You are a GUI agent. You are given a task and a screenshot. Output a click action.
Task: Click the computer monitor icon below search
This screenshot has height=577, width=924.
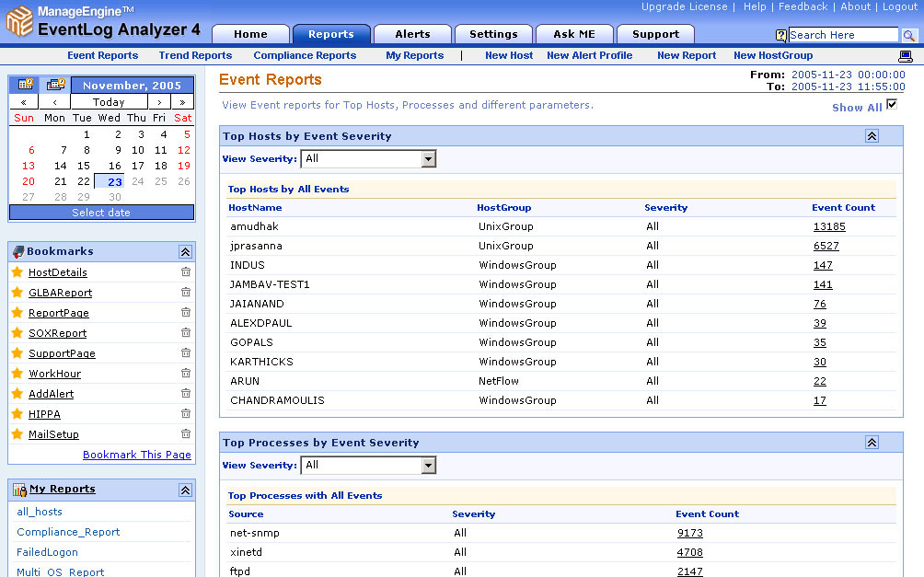(905, 56)
